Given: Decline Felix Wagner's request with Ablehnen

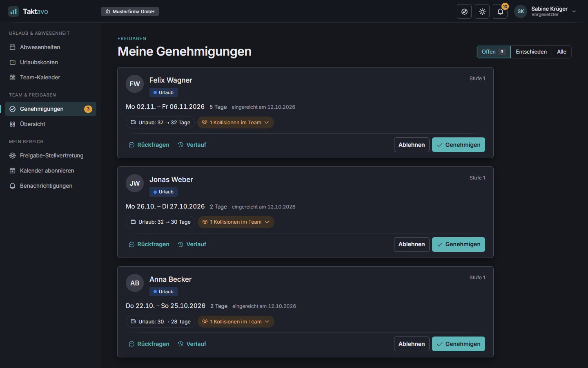Looking at the screenshot, I should 412,145.
